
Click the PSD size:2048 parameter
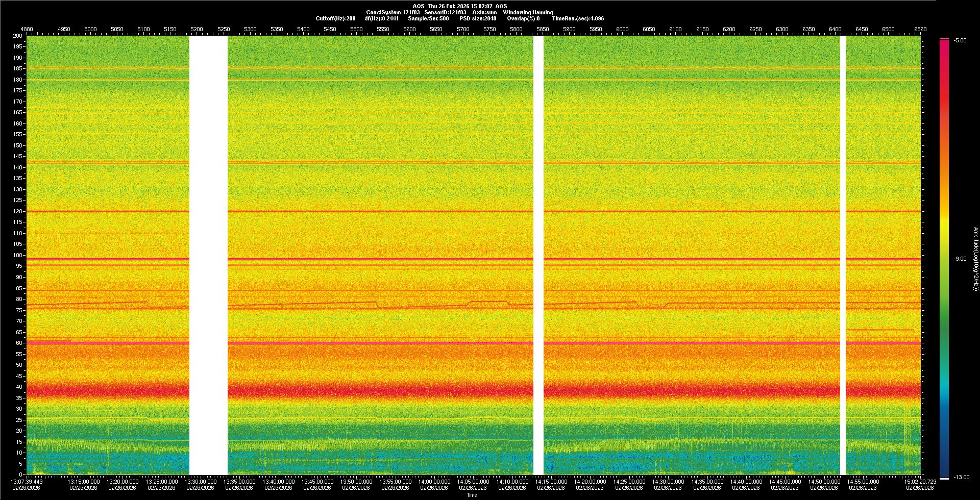477,18
